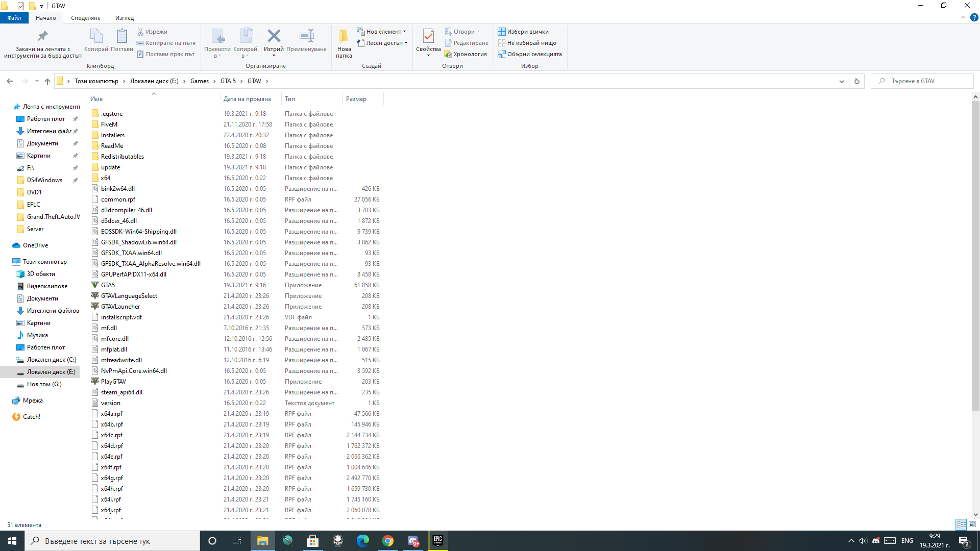The height and width of the screenshot is (551, 980).
Task: Refresh the current folder view
Action: pos(857,81)
